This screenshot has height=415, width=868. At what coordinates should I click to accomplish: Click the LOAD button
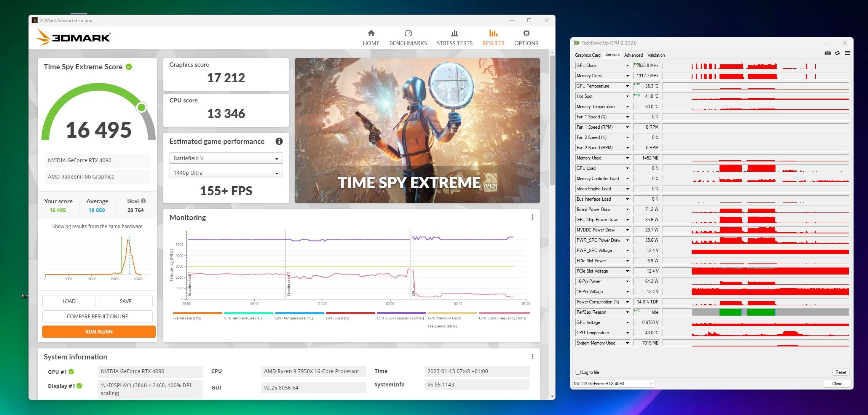[69, 301]
